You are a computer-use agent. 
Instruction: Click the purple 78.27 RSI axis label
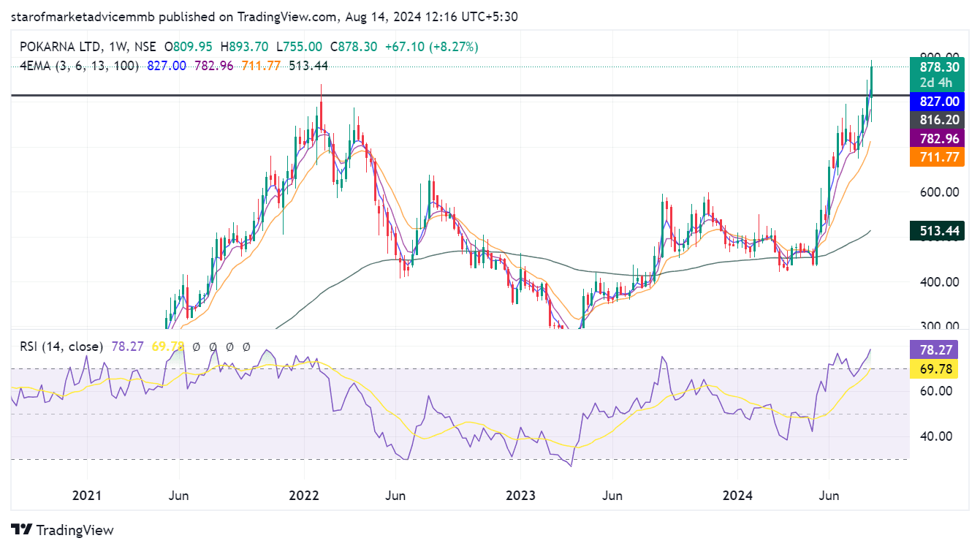pos(935,350)
